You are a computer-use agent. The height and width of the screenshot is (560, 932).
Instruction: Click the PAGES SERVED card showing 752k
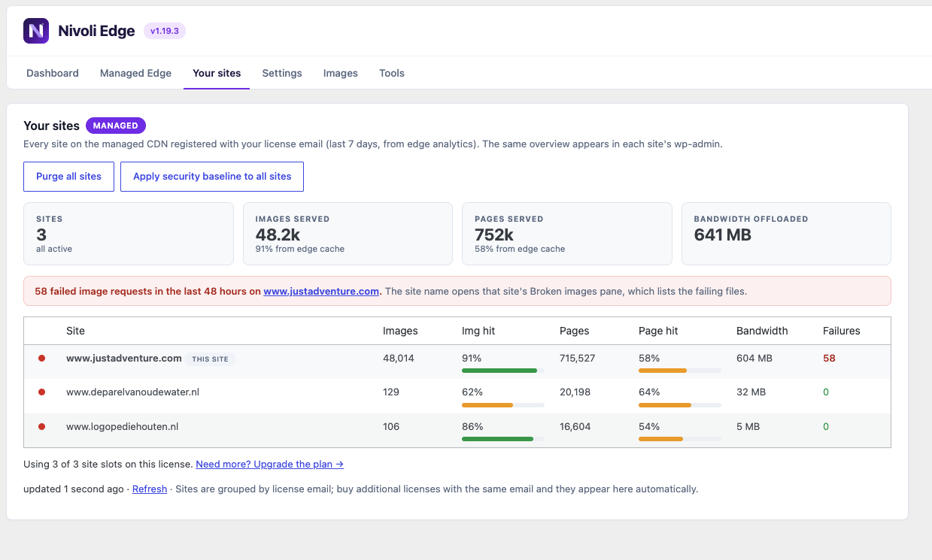pos(567,234)
